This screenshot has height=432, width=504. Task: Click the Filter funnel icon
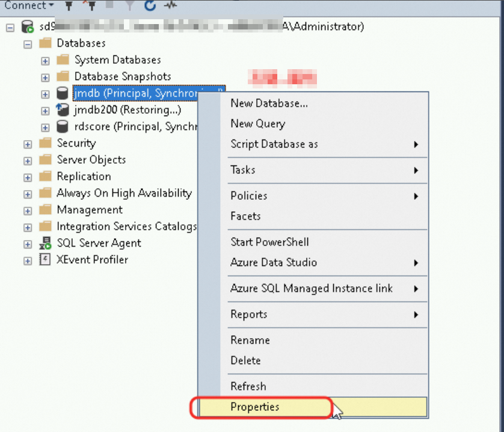129,5
